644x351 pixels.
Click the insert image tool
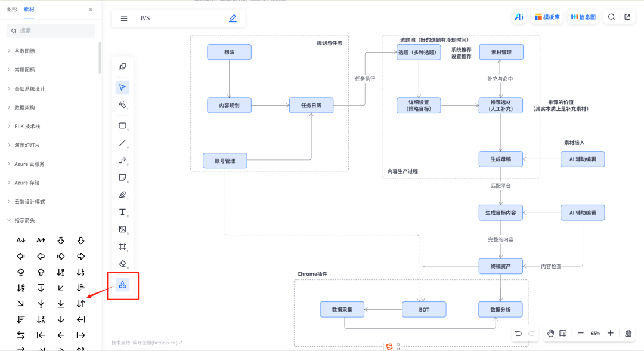122,229
